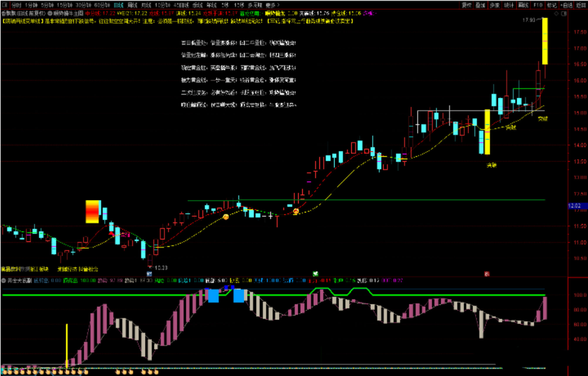This screenshot has width=588, height=376.
Task: Click the red marker icon on the time axis
Action: pyautogui.click(x=487, y=274)
